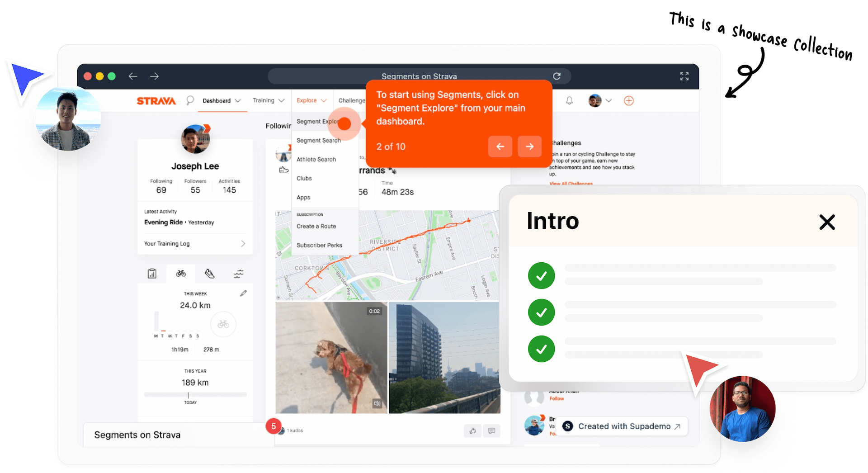
Task: Close the Intro panel
Action: 827,222
